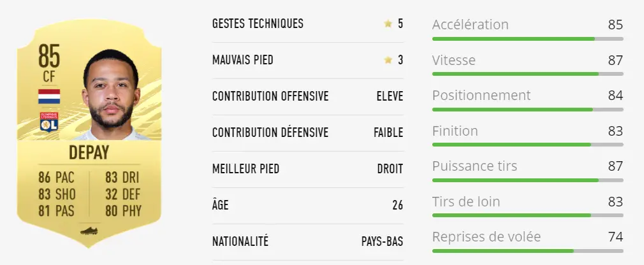Click the star beside Gestes Techniques rating
The width and height of the screenshot is (644, 265).
[388, 24]
